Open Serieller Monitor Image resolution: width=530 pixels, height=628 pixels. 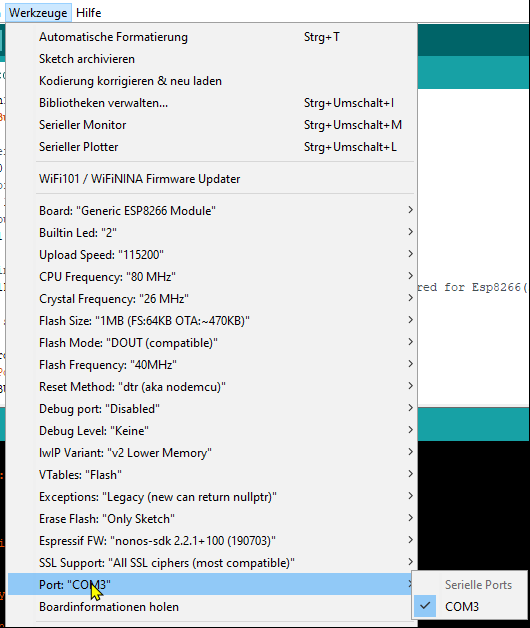[x=212, y=125]
